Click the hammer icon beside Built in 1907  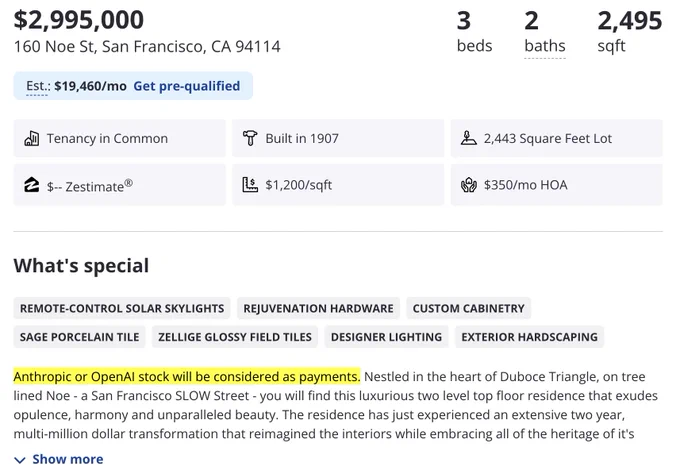(250, 138)
